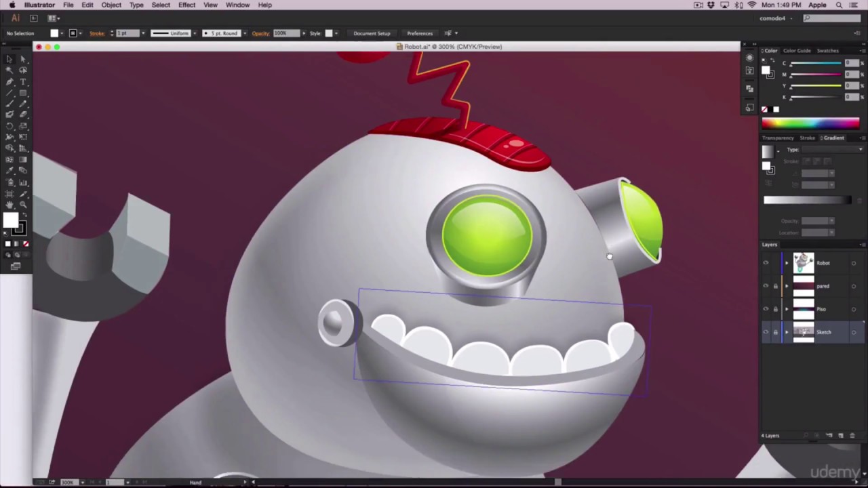Open the Uniform stroke profile dropdown

click(x=195, y=33)
